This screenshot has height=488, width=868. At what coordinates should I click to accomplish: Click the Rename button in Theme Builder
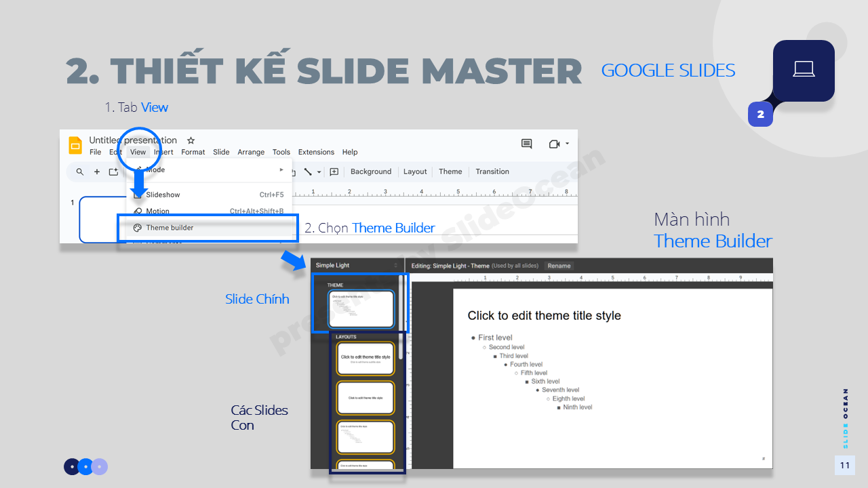click(559, 266)
